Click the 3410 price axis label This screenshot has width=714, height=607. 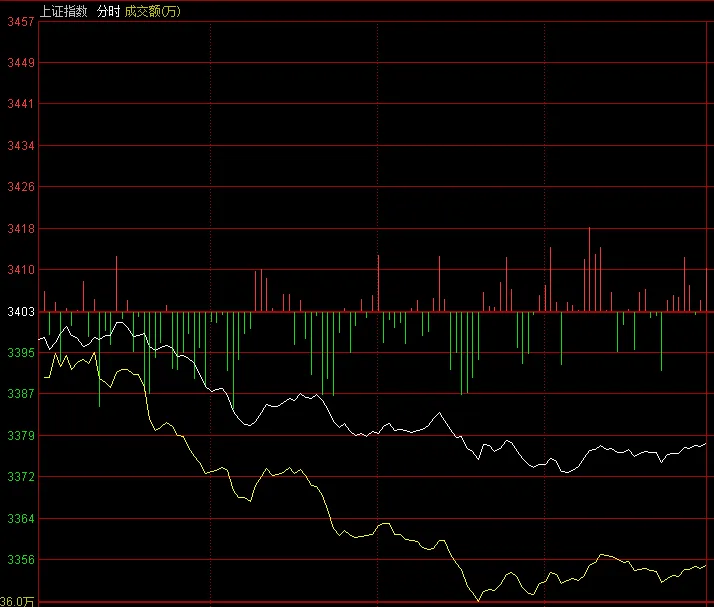pos(21,270)
